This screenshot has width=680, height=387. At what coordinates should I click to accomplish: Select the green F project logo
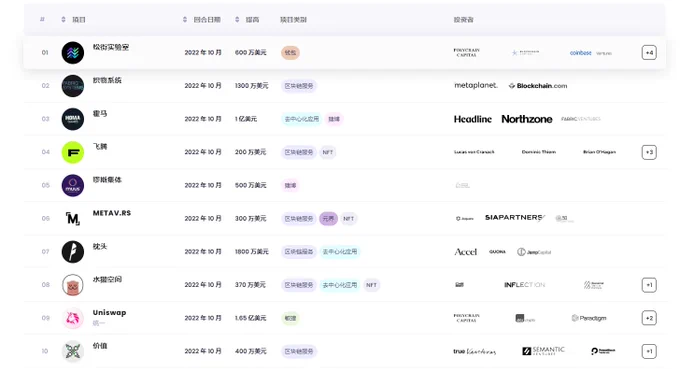(72, 152)
